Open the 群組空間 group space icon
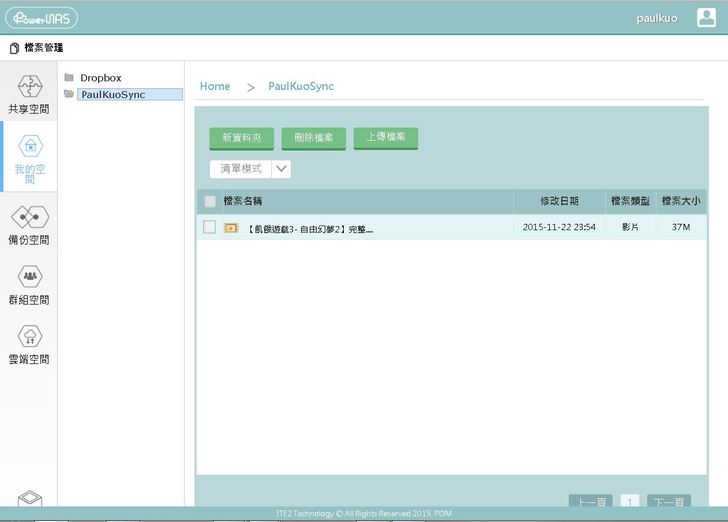728x522 pixels. tap(29, 276)
